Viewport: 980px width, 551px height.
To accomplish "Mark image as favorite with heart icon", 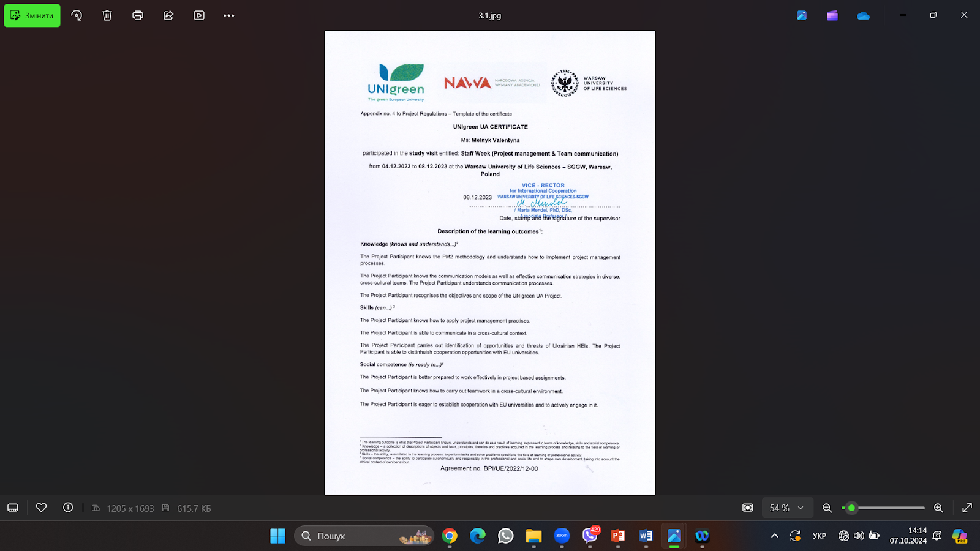I will 42,508.
